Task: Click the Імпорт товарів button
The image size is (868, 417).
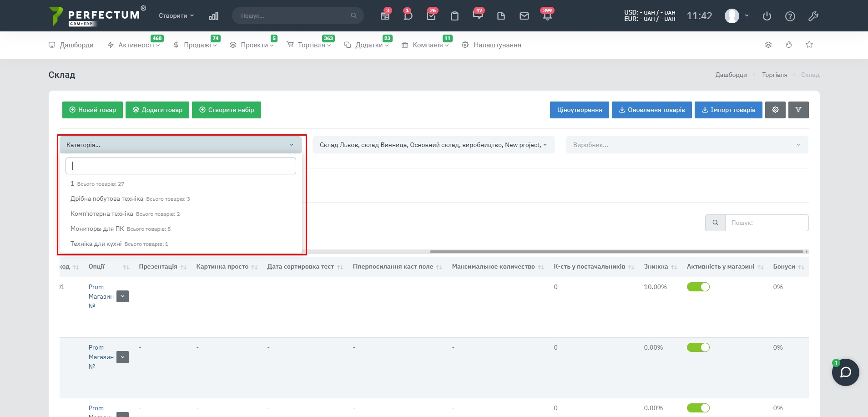Action: click(728, 110)
